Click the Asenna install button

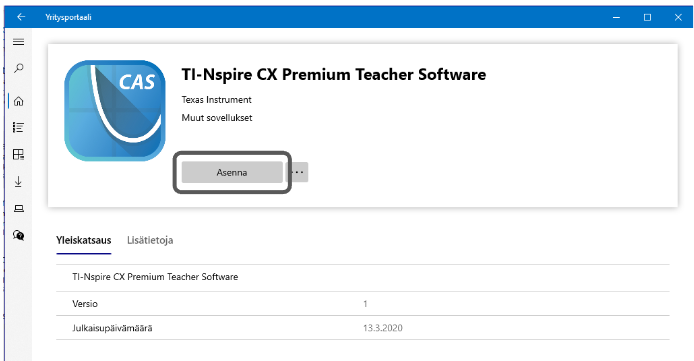[x=232, y=173]
